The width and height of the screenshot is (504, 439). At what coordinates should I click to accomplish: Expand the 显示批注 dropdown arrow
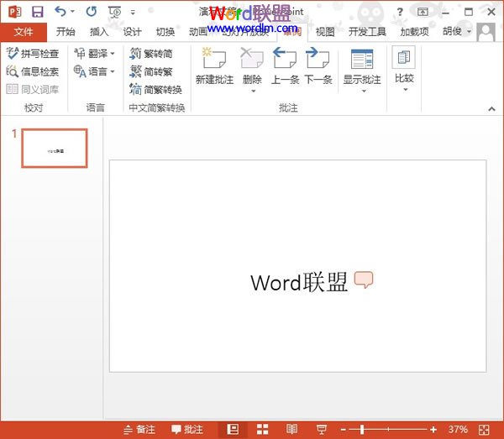point(364,91)
